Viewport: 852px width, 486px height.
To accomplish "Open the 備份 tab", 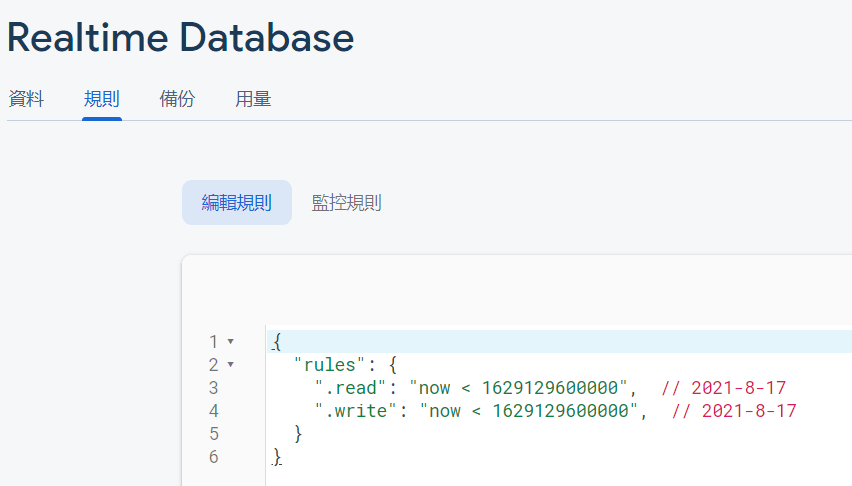I will click(177, 99).
